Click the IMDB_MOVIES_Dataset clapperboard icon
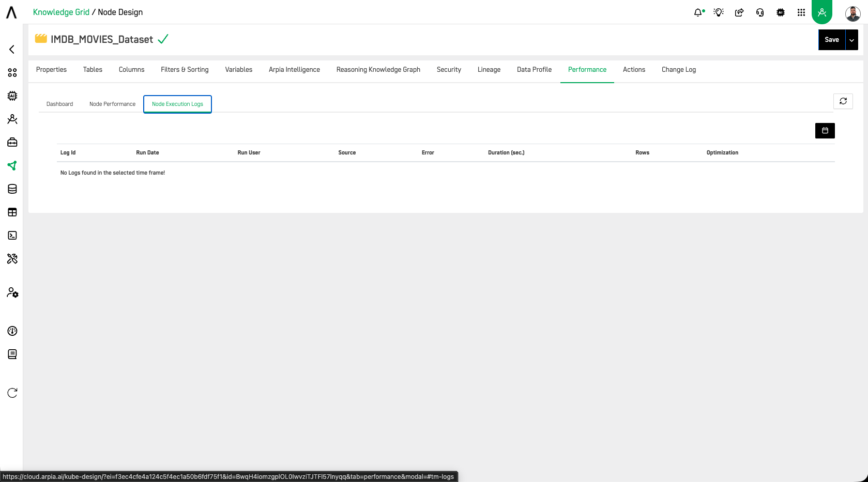 (x=41, y=39)
